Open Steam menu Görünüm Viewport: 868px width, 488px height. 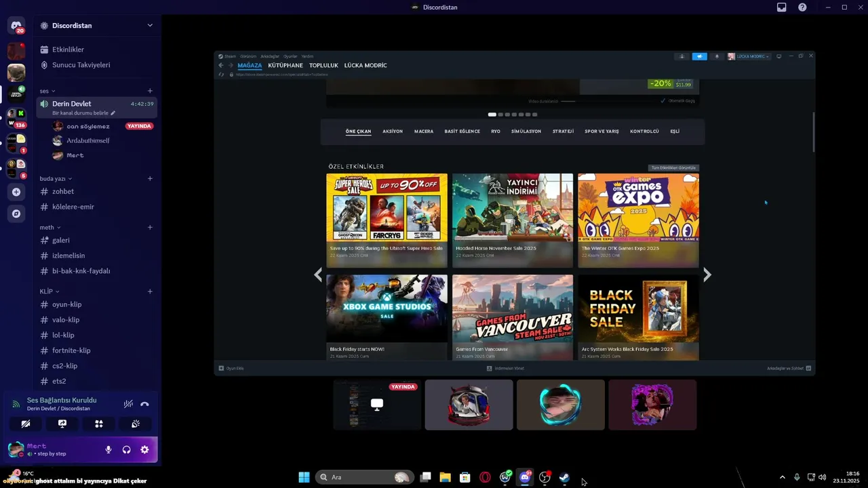click(x=248, y=56)
